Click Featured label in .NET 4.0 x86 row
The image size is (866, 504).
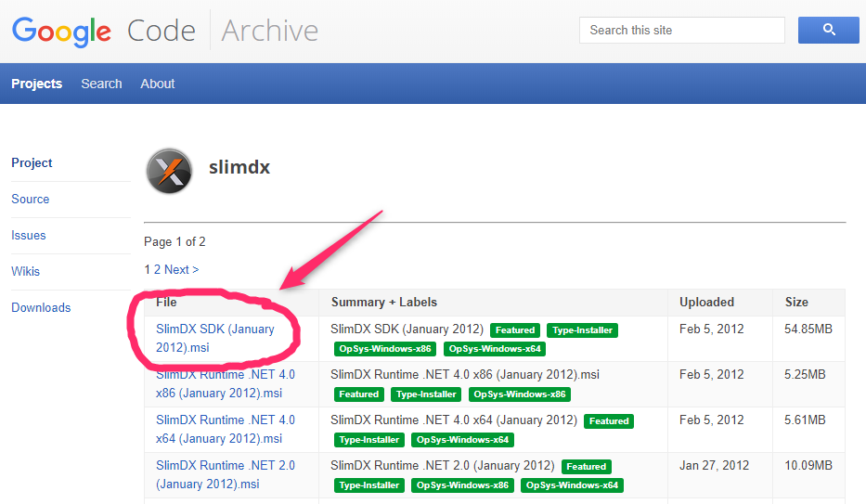pyautogui.click(x=359, y=394)
